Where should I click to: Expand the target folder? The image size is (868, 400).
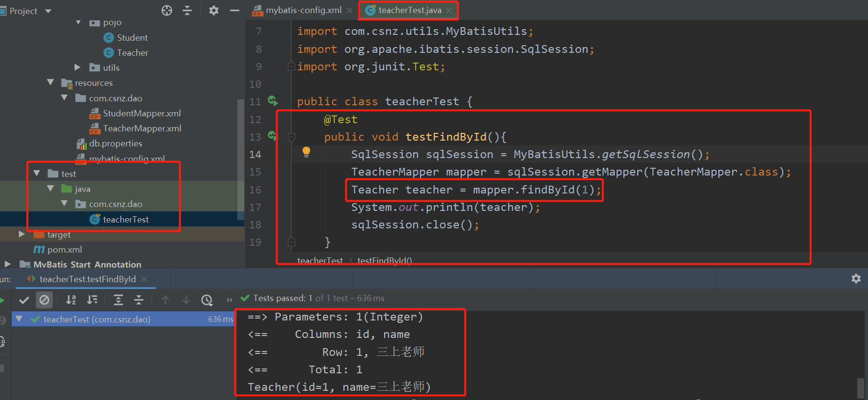(21, 234)
